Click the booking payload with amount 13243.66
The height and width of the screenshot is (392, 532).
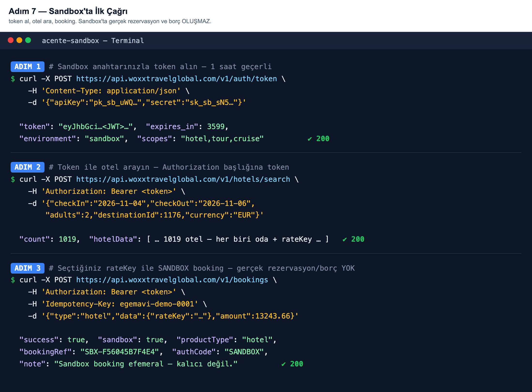point(170,316)
